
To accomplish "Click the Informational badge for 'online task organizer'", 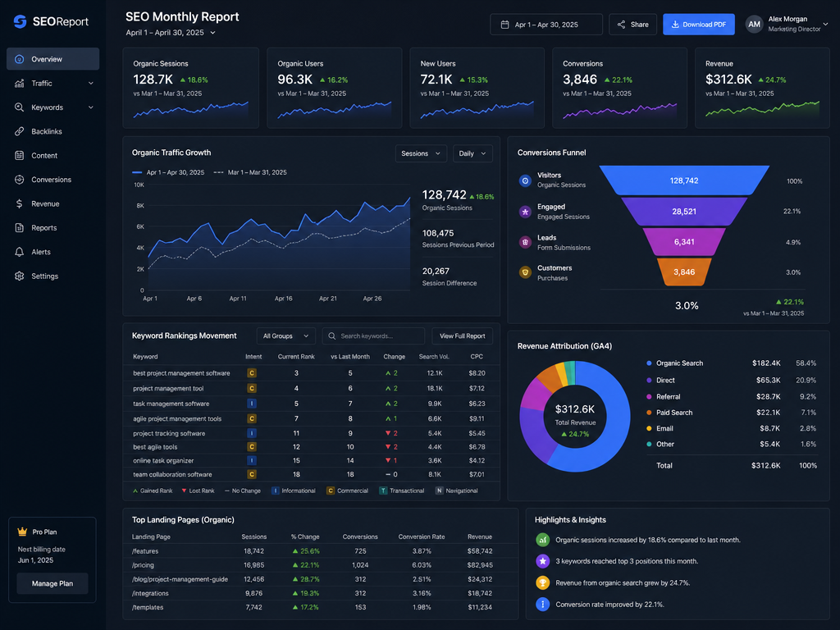I will pos(252,461).
